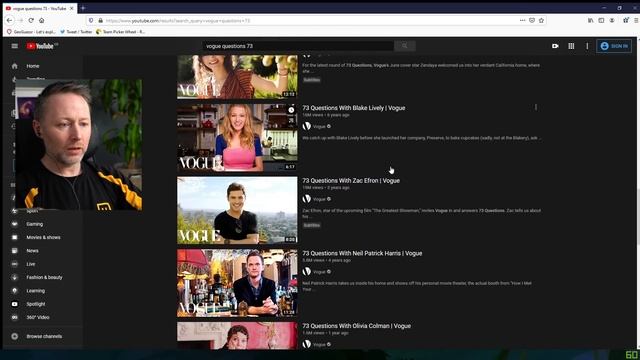The height and width of the screenshot is (360, 640).
Task: Bookmark the page with the star icon
Action: (541, 20)
